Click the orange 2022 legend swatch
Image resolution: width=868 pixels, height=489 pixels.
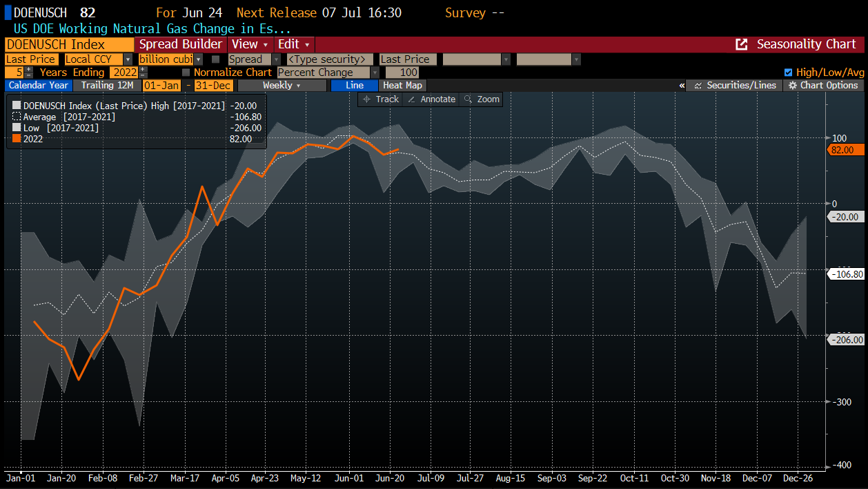point(17,139)
